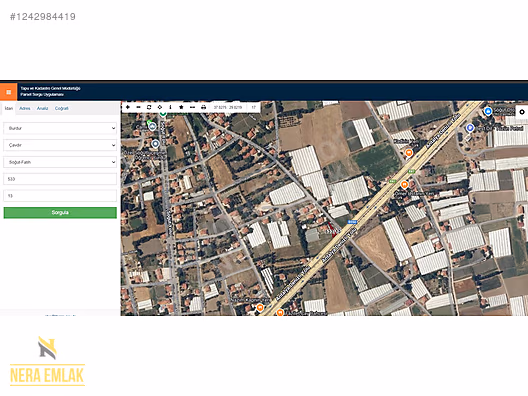Select the info query tool
The image size is (528, 396).
tap(170, 107)
